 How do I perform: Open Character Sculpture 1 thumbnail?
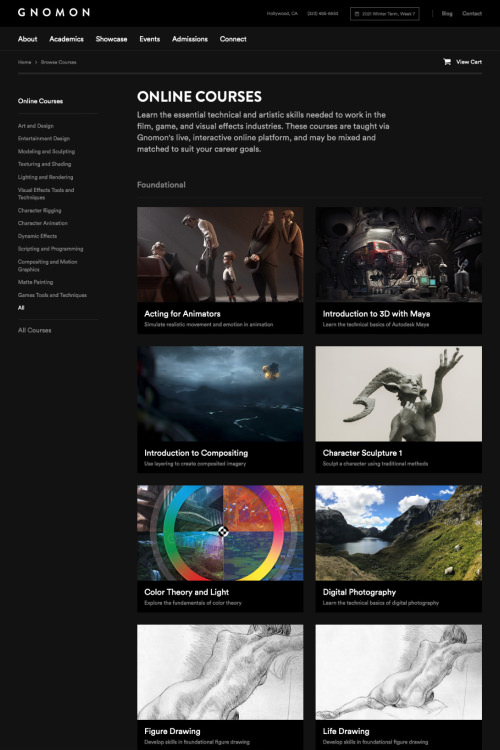(399, 394)
